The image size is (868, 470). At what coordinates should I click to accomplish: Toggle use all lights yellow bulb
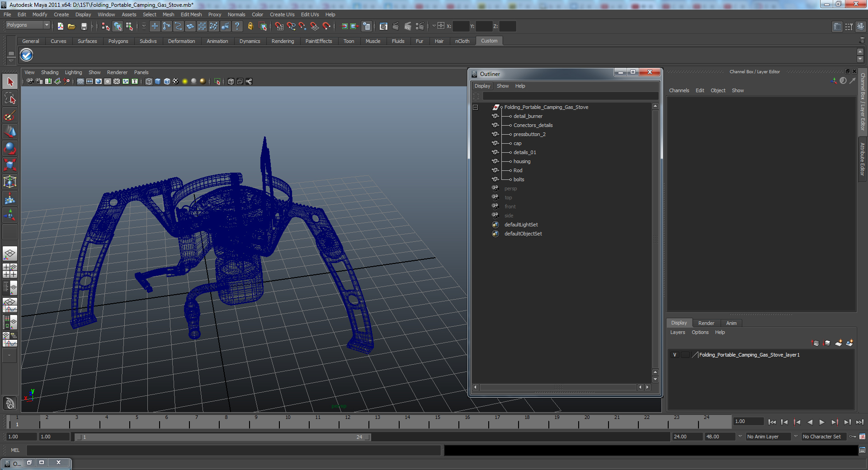pos(185,81)
